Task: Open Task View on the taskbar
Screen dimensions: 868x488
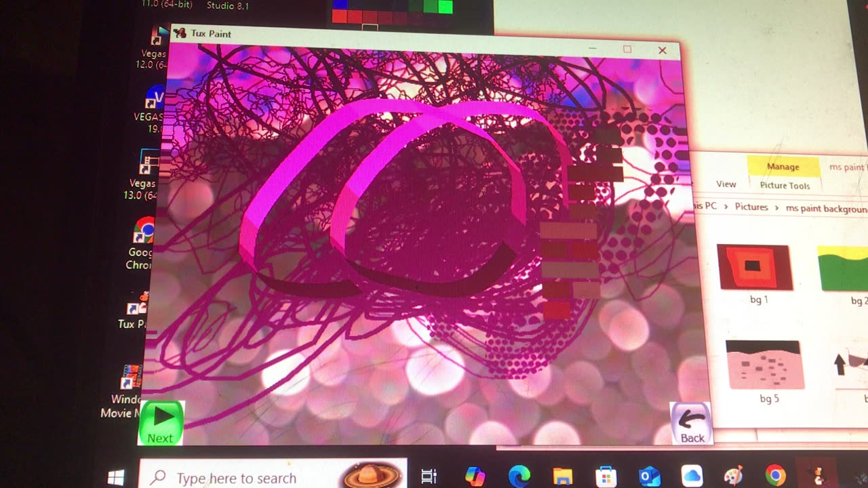Action: coord(429,476)
